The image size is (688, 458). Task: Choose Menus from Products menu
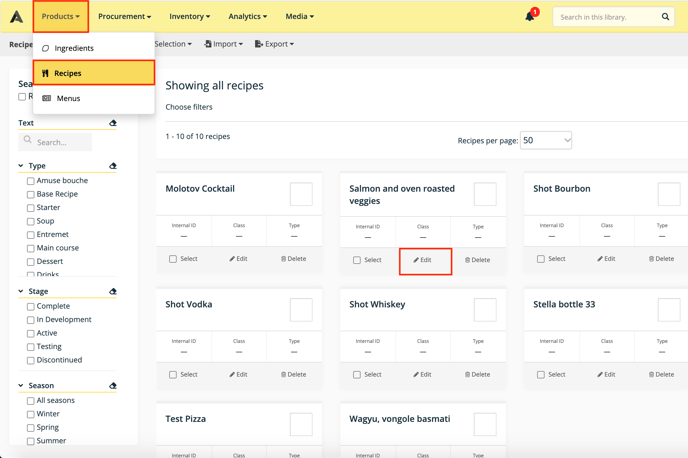point(93,98)
